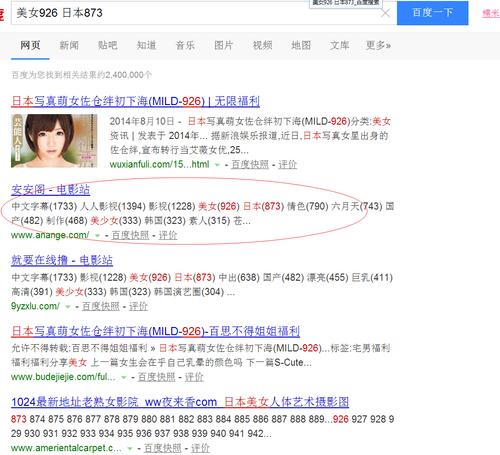Expand the 更多» menu
500x455 pixels.
coord(378,45)
